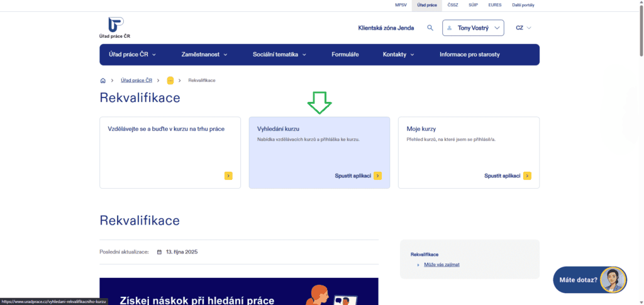The width and height of the screenshot is (644, 305).
Task: Click the calendar icon by last update date
Action: tap(159, 252)
